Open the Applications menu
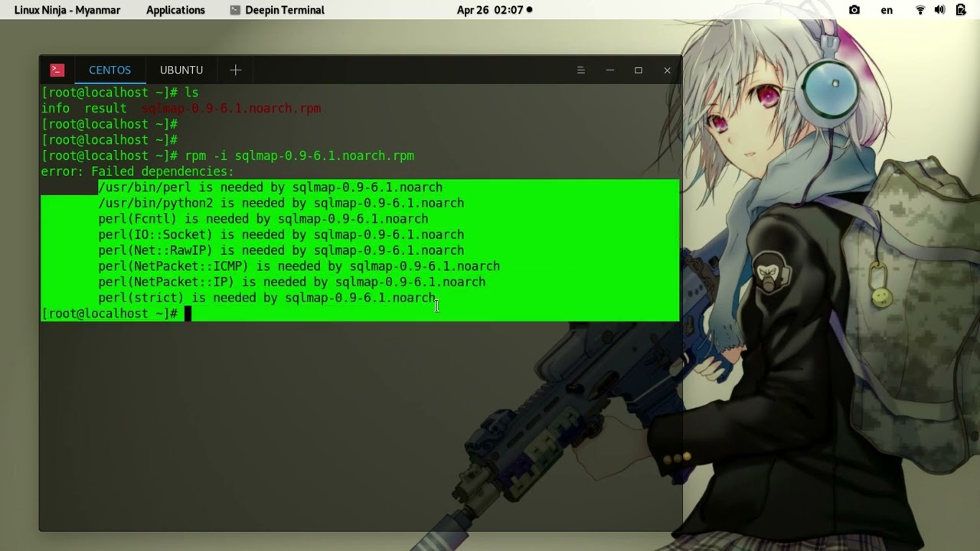Viewport: 980px width, 551px height. pyautogui.click(x=175, y=10)
